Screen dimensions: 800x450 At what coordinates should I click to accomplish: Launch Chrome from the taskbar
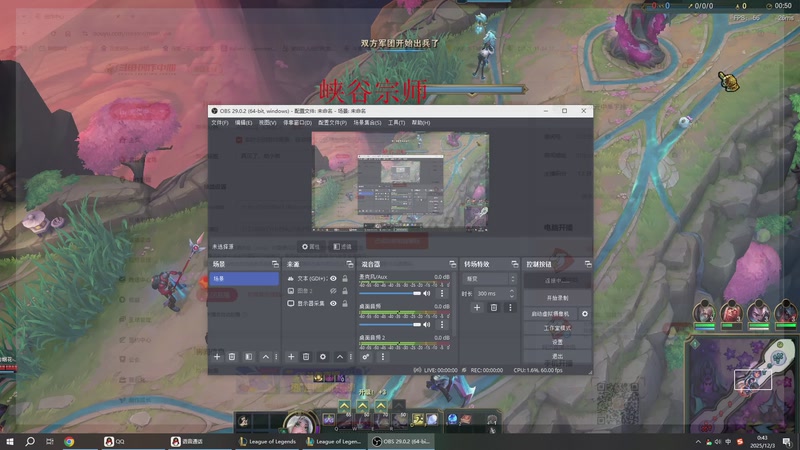pos(69,441)
